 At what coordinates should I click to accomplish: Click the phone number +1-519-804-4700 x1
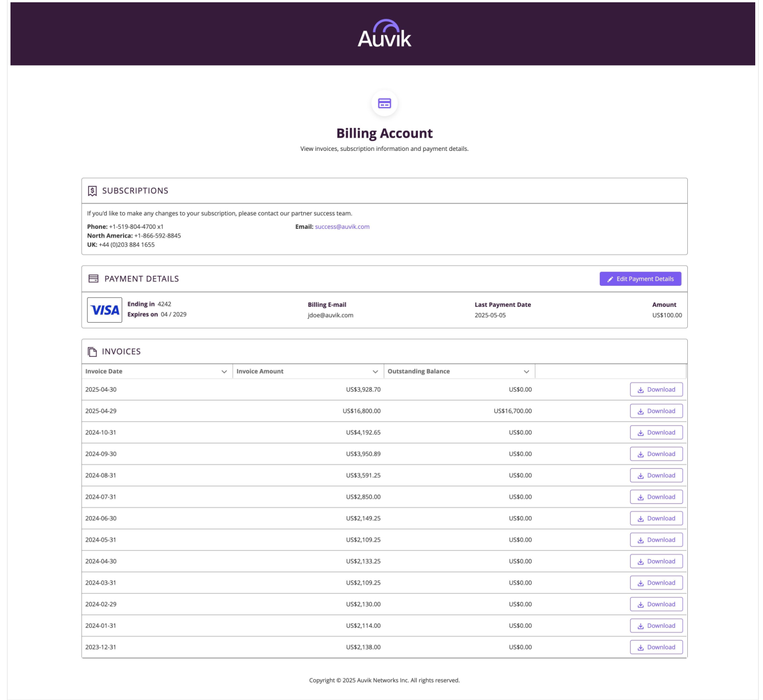pos(136,226)
